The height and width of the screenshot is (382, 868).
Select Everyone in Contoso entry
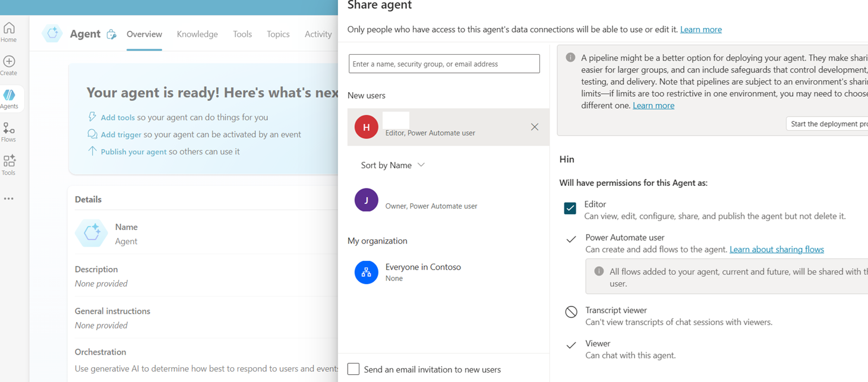click(x=449, y=272)
